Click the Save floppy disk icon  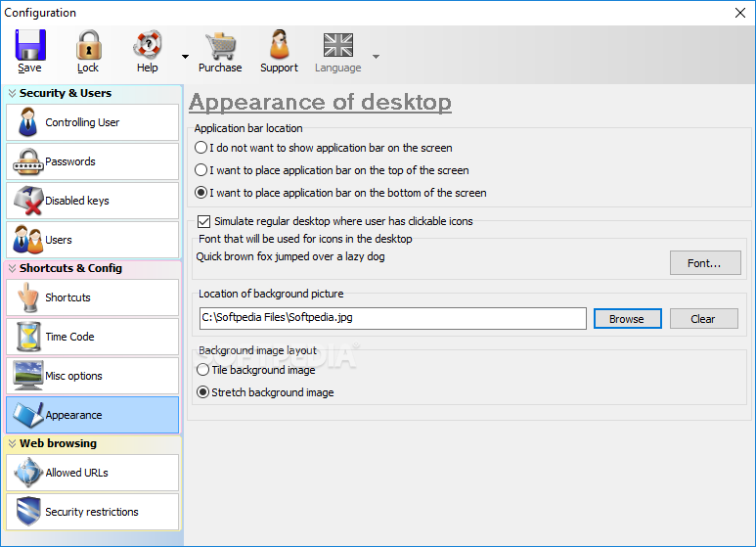pyautogui.click(x=30, y=45)
